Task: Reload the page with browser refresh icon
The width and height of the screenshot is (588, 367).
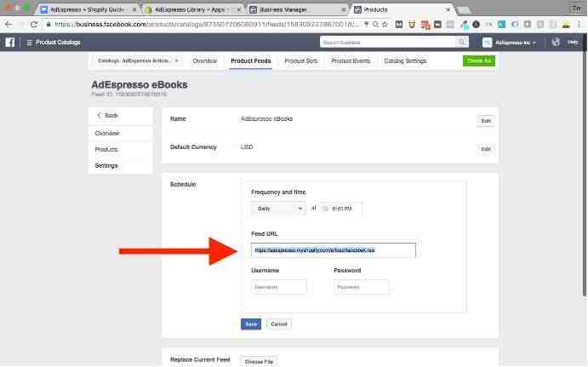Action: (x=34, y=25)
